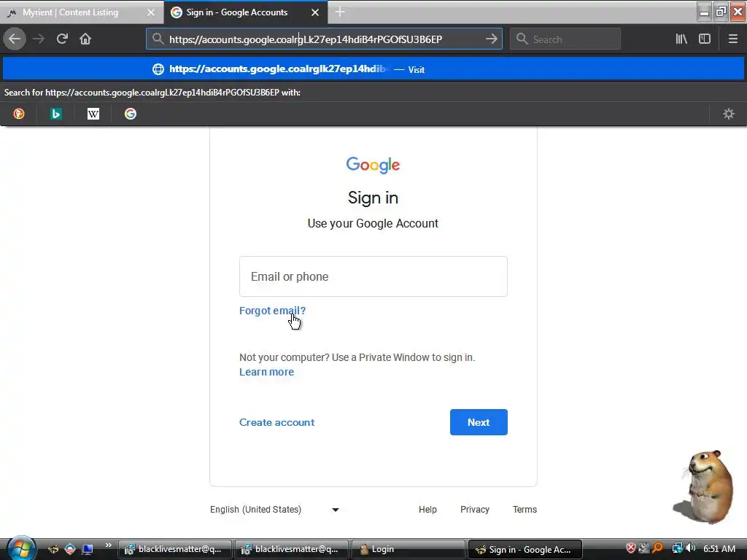The image size is (747, 560).
Task: Open the hamburger application menu
Action: (x=733, y=39)
